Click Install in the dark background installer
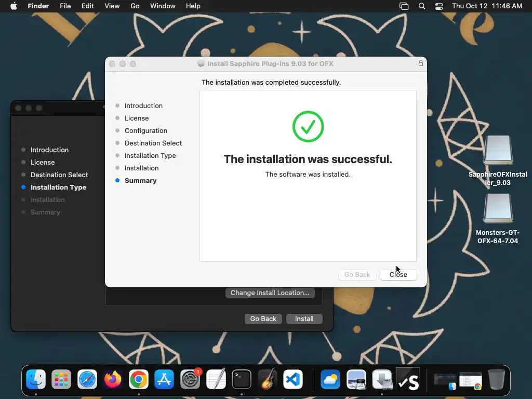Image resolution: width=532 pixels, height=399 pixels. 304,318
